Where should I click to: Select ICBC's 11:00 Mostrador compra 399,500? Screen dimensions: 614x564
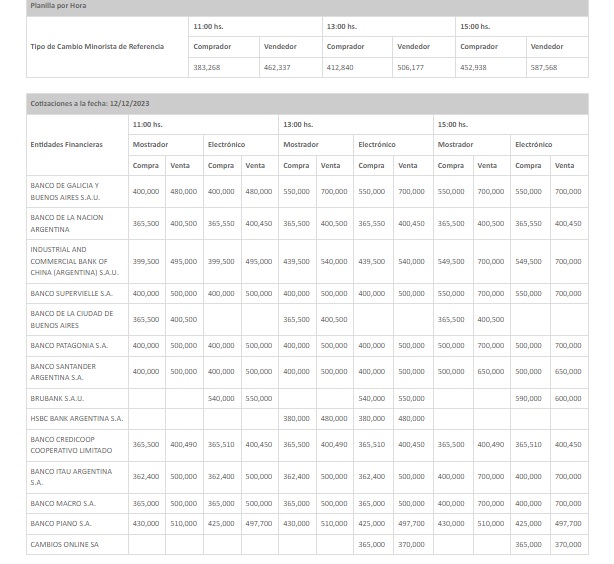point(146,261)
